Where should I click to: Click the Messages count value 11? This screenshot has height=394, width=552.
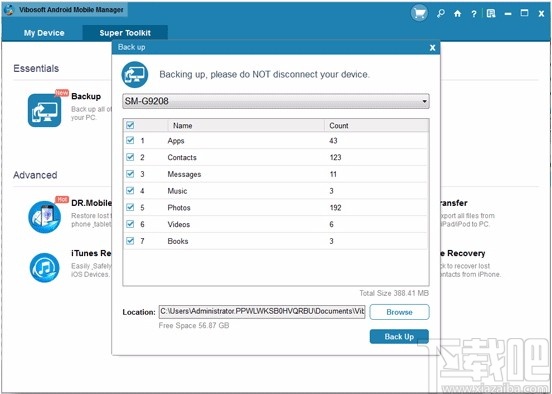(333, 174)
